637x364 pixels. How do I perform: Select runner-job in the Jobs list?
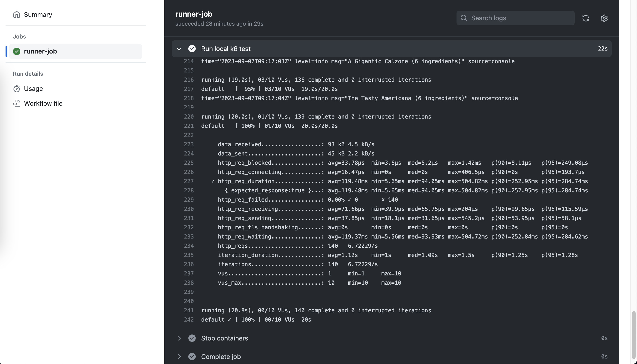click(41, 51)
